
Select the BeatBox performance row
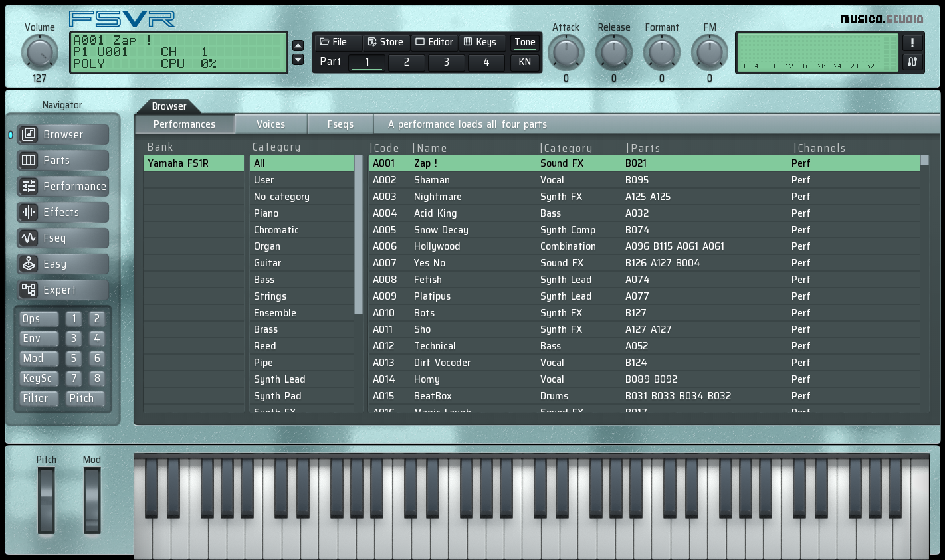pos(644,396)
